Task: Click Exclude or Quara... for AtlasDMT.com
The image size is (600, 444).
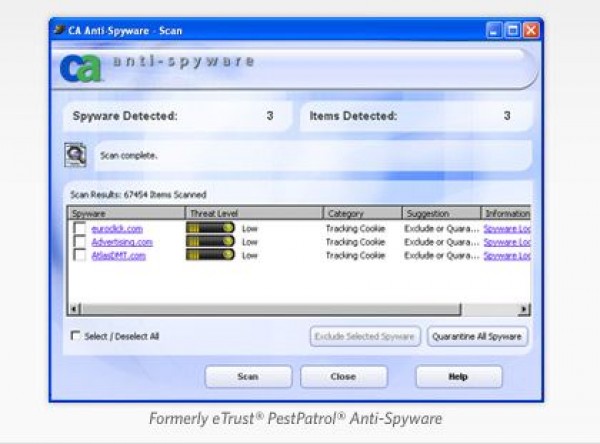Action: point(442,255)
